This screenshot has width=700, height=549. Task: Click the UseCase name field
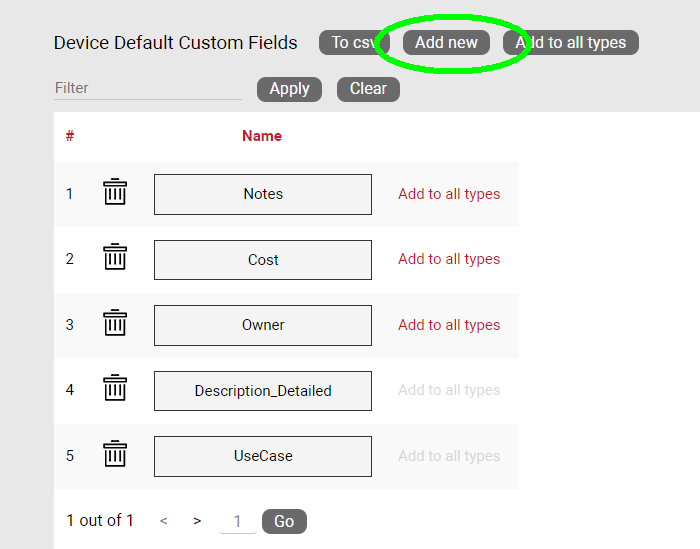[263, 456]
